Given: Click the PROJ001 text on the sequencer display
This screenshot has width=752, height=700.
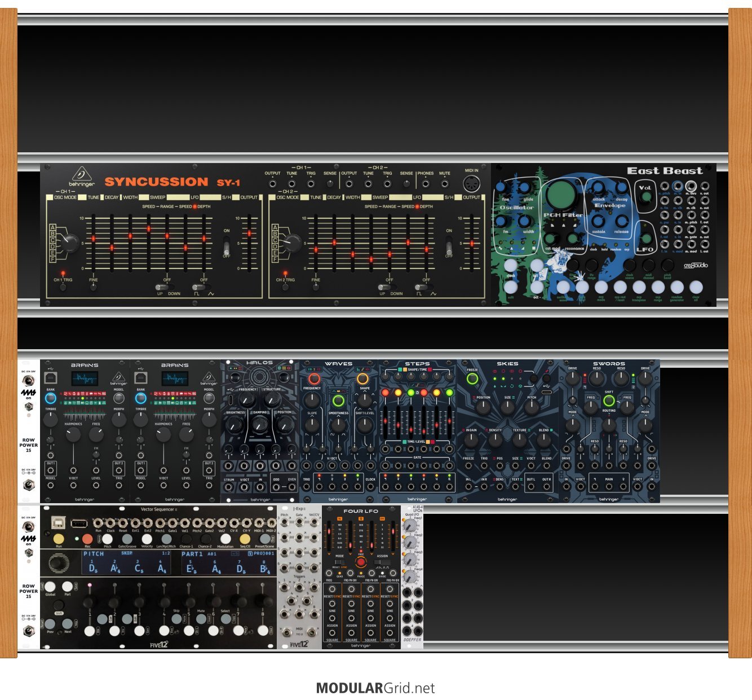Looking at the screenshot, I should pos(264,554).
